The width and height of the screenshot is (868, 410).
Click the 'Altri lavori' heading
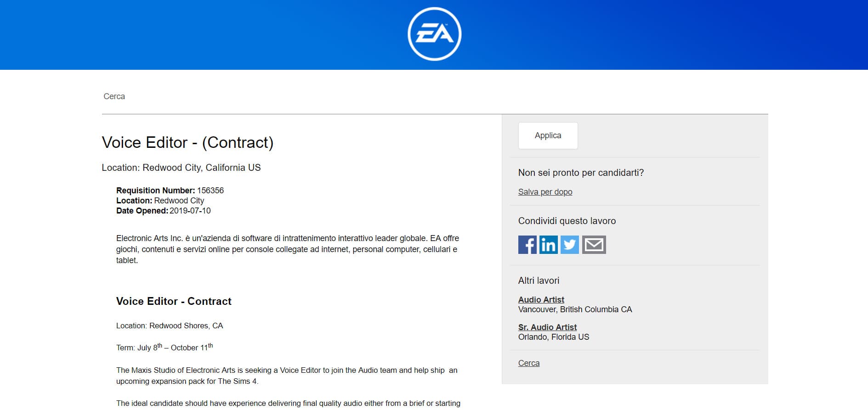[x=539, y=281]
